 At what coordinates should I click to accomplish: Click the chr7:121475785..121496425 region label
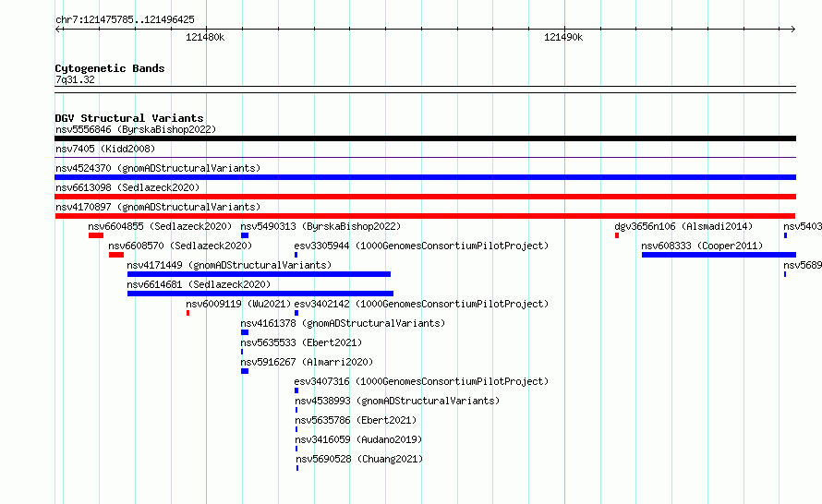(125, 19)
